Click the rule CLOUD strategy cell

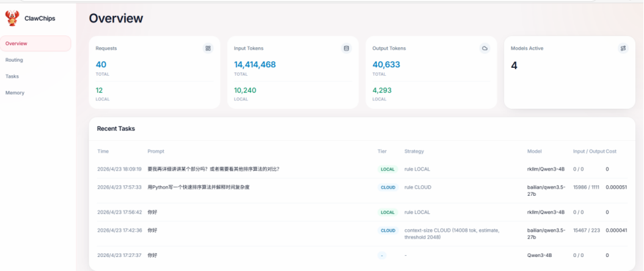[x=418, y=187]
